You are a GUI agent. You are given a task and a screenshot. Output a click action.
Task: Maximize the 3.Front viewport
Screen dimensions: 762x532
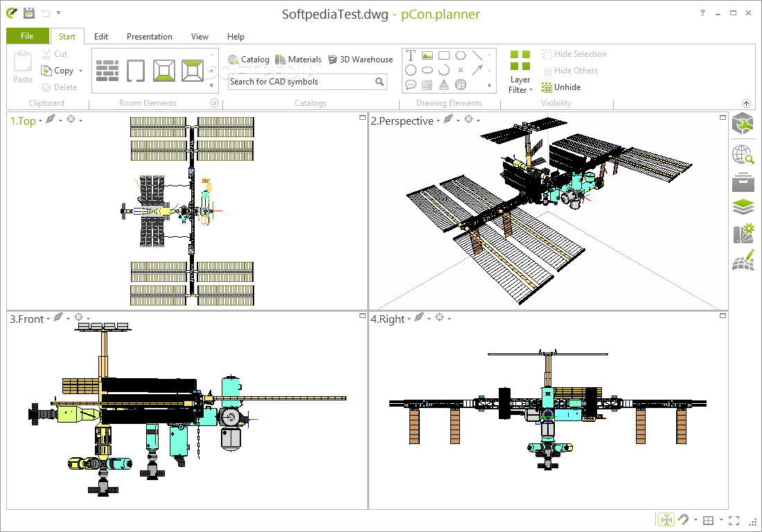[362, 316]
